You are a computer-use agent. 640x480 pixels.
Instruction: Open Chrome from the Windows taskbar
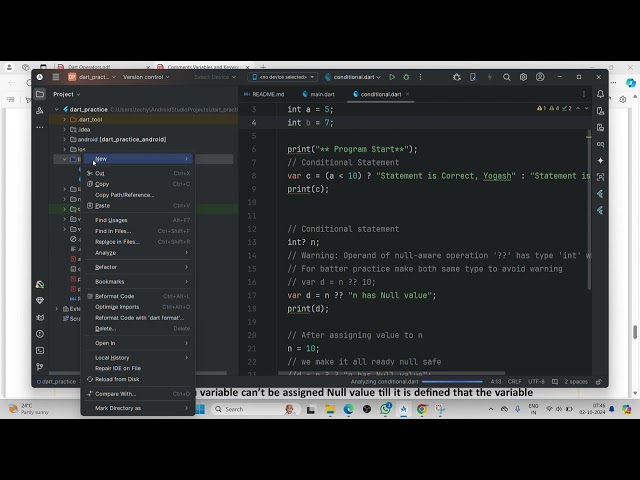pyautogui.click(x=422, y=409)
